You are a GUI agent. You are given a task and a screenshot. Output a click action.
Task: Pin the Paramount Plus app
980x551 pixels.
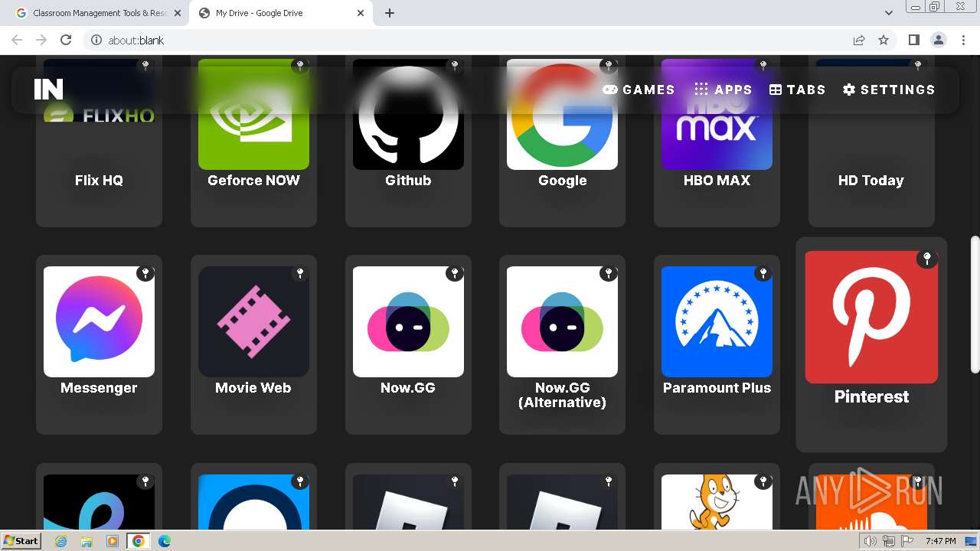(x=763, y=273)
